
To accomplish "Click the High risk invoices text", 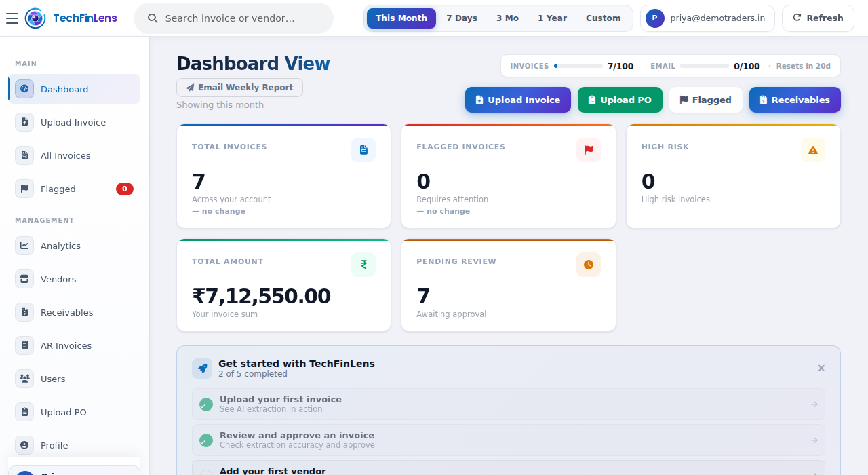I will (x=675, y=199).
